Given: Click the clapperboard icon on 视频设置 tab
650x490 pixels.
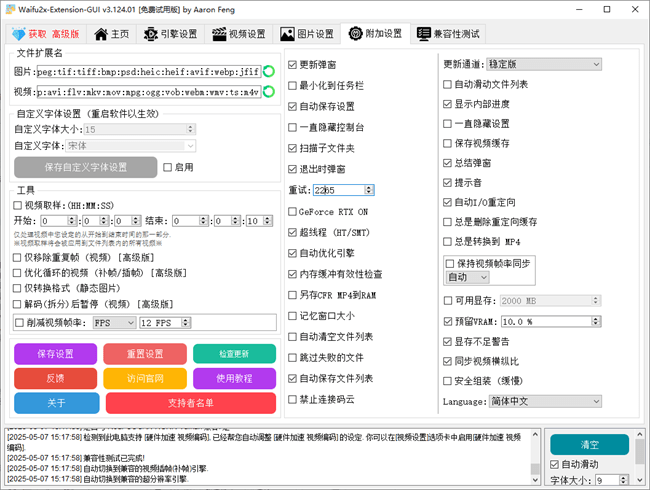Looking at the screenshot, I should coord(218,34).
